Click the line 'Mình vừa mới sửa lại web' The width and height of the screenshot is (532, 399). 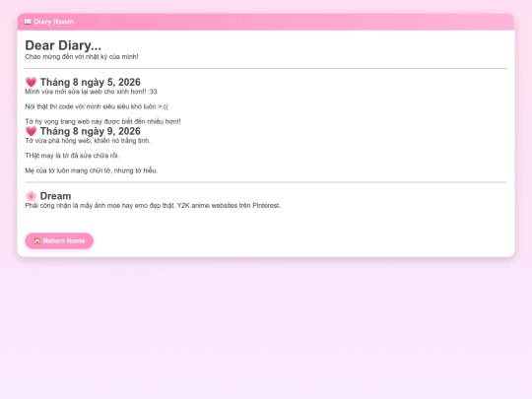coord(91,92)
